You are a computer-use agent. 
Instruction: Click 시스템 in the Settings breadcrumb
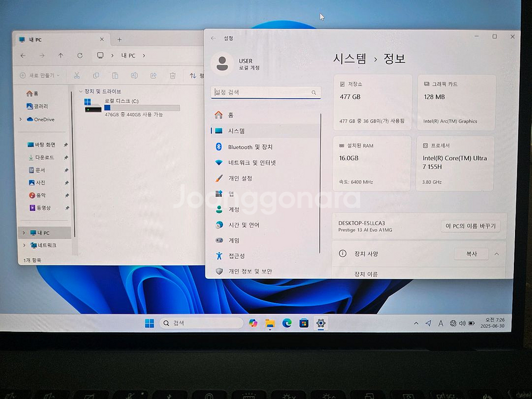click(350, 59)
